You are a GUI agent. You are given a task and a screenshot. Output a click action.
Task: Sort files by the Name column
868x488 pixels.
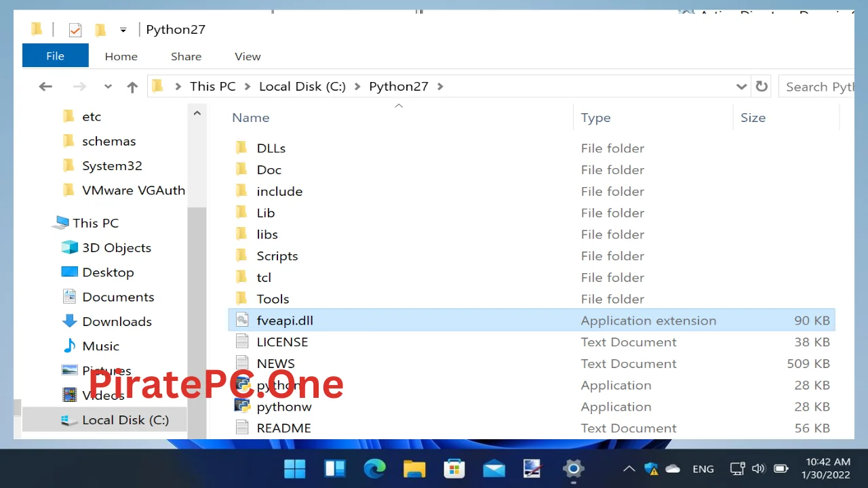251,117
